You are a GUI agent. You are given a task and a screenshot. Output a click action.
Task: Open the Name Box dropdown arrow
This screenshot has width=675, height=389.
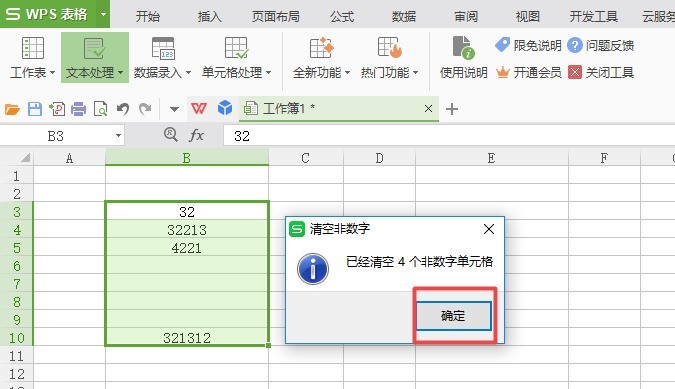click(118, 136)
